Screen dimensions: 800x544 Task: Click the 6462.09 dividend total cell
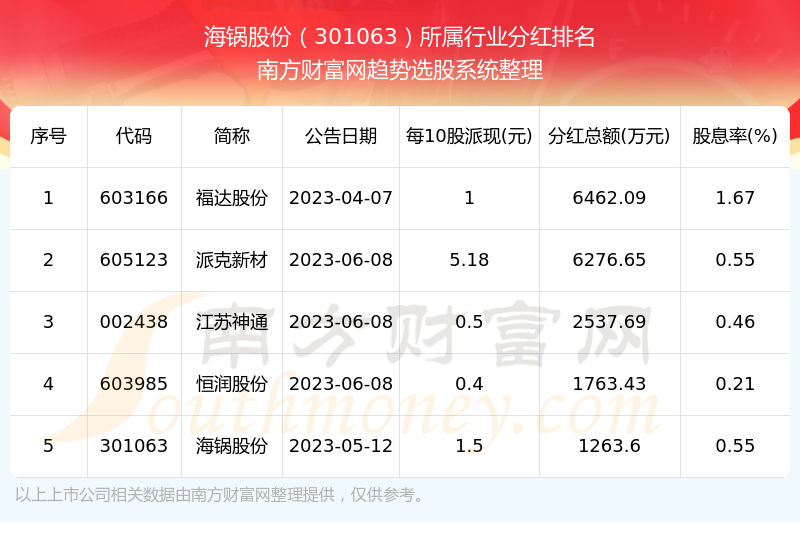(x=609, y=198)
